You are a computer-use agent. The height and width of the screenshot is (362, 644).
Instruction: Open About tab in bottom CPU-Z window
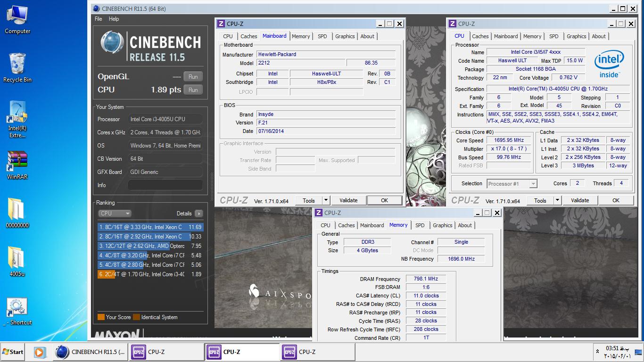465,225
